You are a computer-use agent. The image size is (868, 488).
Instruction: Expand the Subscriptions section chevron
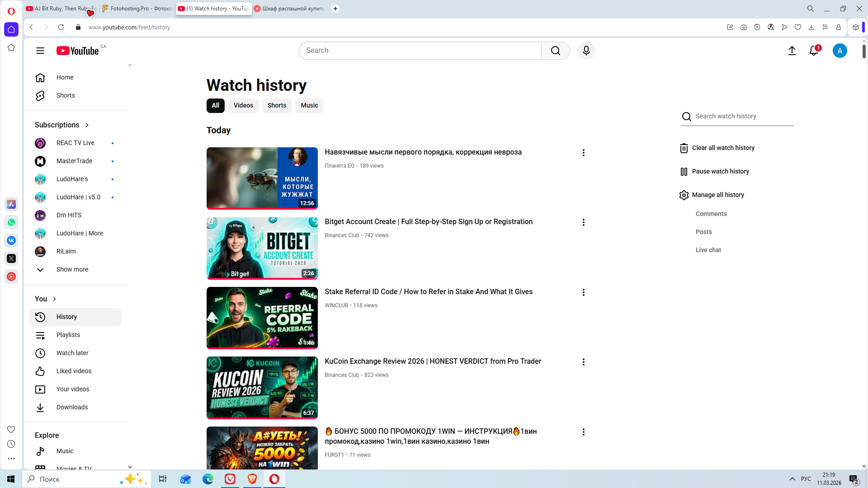(x=87, y=125)
